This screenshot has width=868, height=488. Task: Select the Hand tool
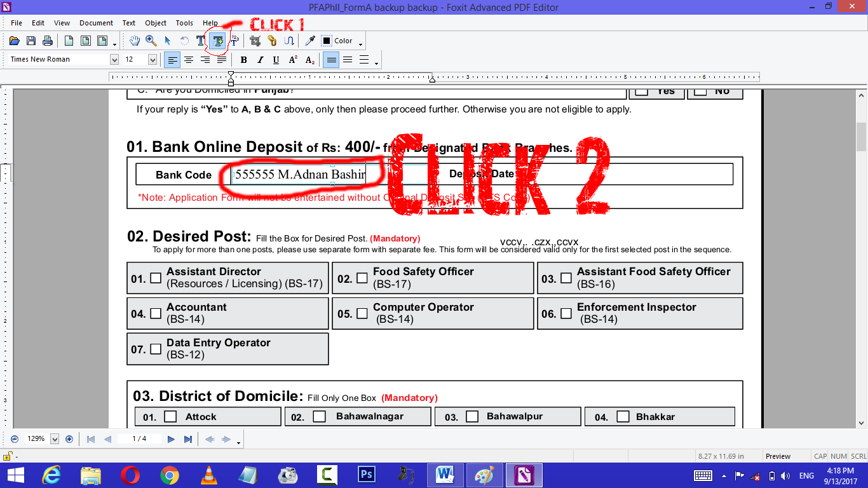(135, 41)
